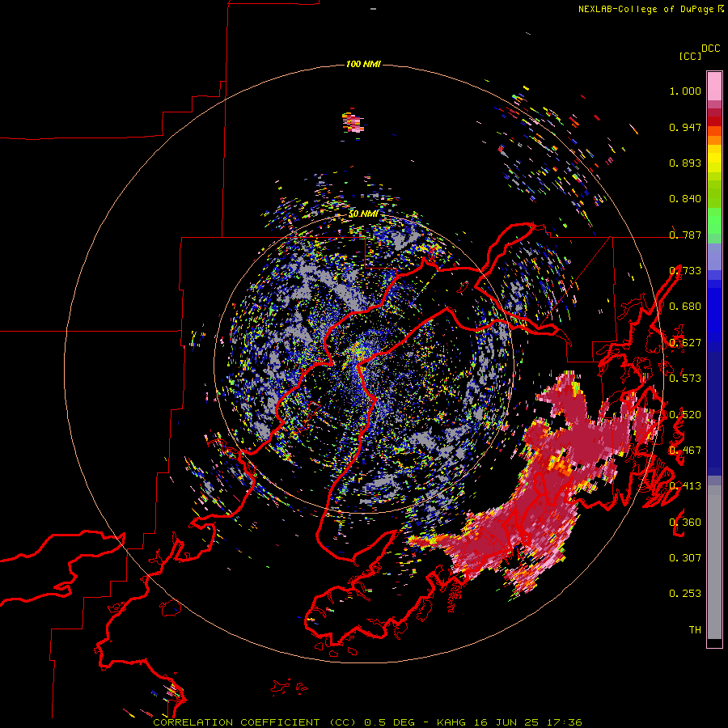
Task: Click the 0.680 scale value
Action: (x=685, y=307)
